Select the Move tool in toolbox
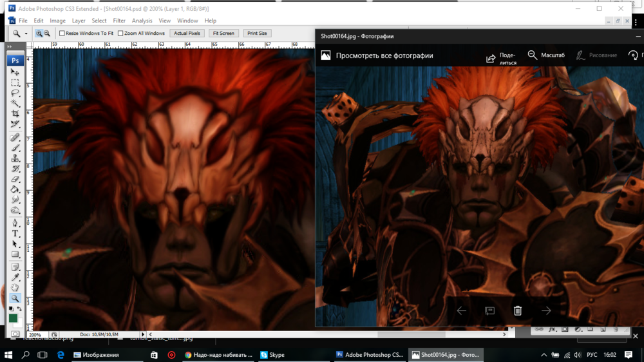This screenshot has width=644, height=362. click(x=15, y=72)
